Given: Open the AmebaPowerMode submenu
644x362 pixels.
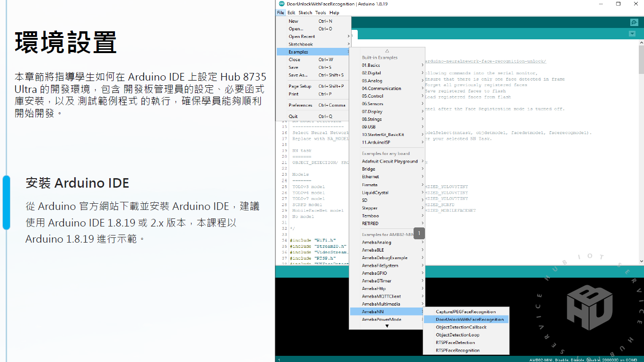Looking at the screenshot, I should (x=387, y=319).
